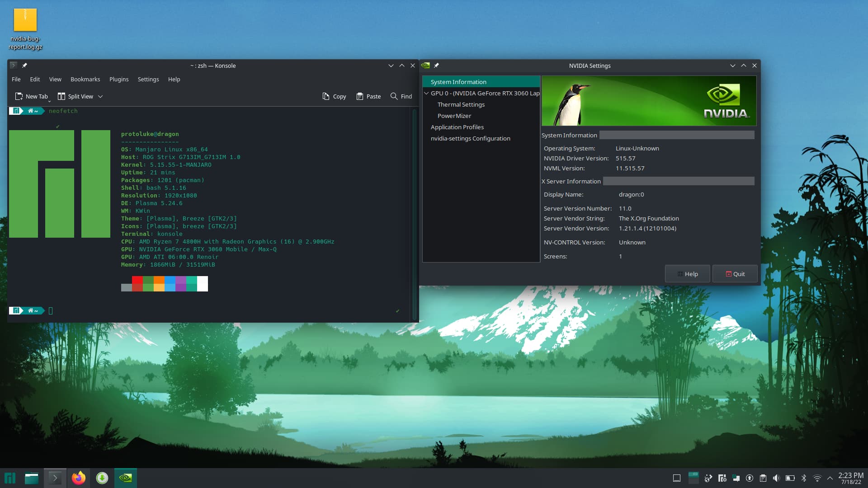Open the Split View dropdown arrow
The image size is (868, 488).
tap(100, 96)
